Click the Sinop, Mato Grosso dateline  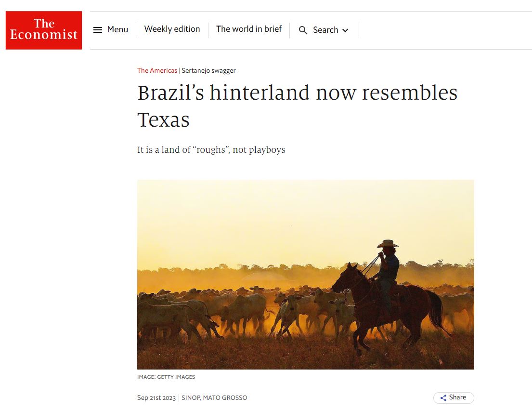(214, 398)
